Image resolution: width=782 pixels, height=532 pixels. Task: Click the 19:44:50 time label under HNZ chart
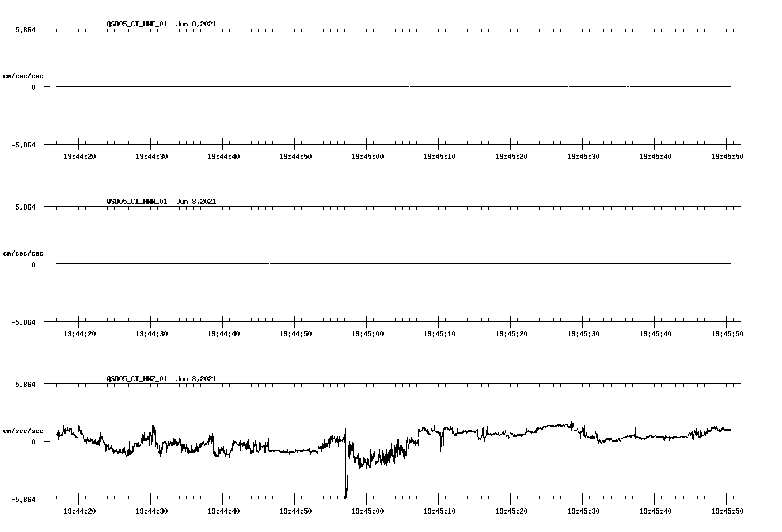coord(295,511)
